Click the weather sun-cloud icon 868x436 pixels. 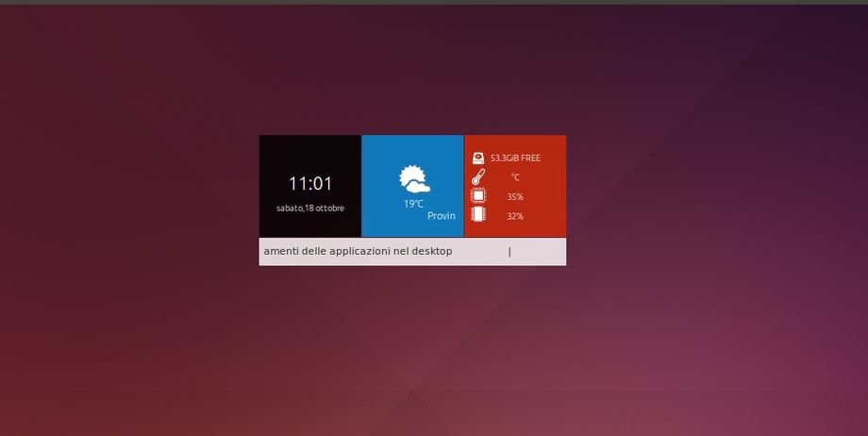(414, 179)
